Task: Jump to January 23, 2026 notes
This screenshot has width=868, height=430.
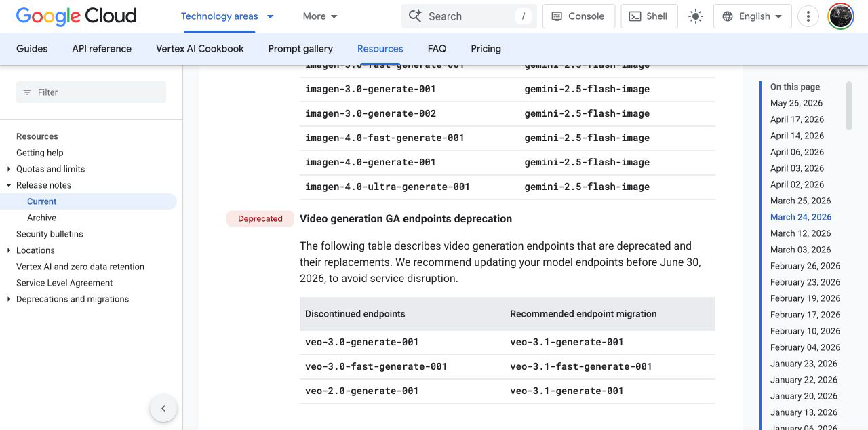Action: tap(804, 364)
